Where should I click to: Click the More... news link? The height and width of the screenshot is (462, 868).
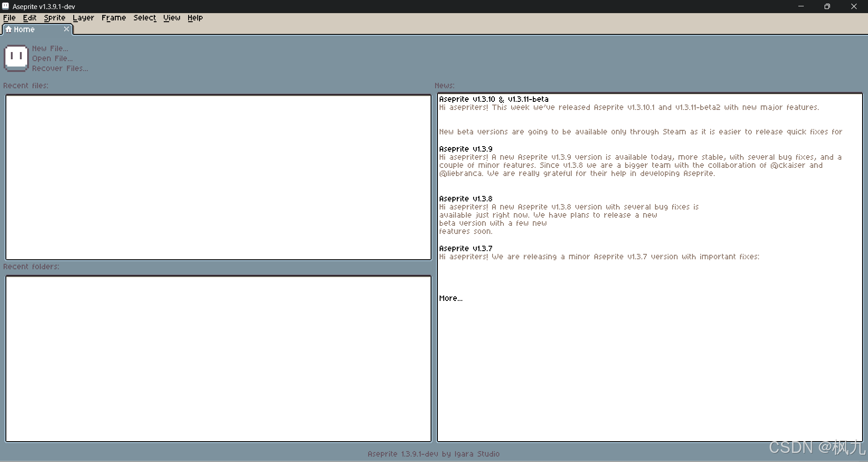pos(451,298)
